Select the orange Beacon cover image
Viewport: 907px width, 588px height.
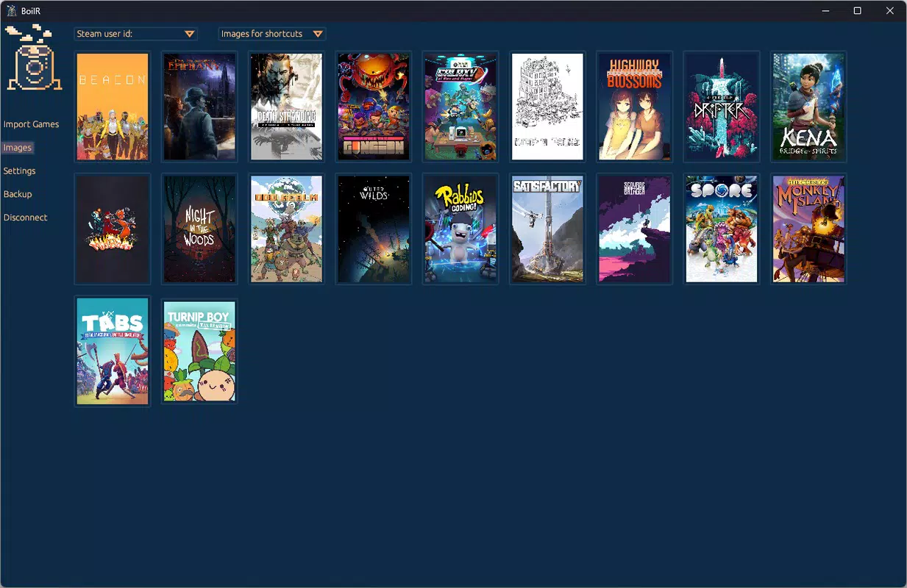click(113, 107)
